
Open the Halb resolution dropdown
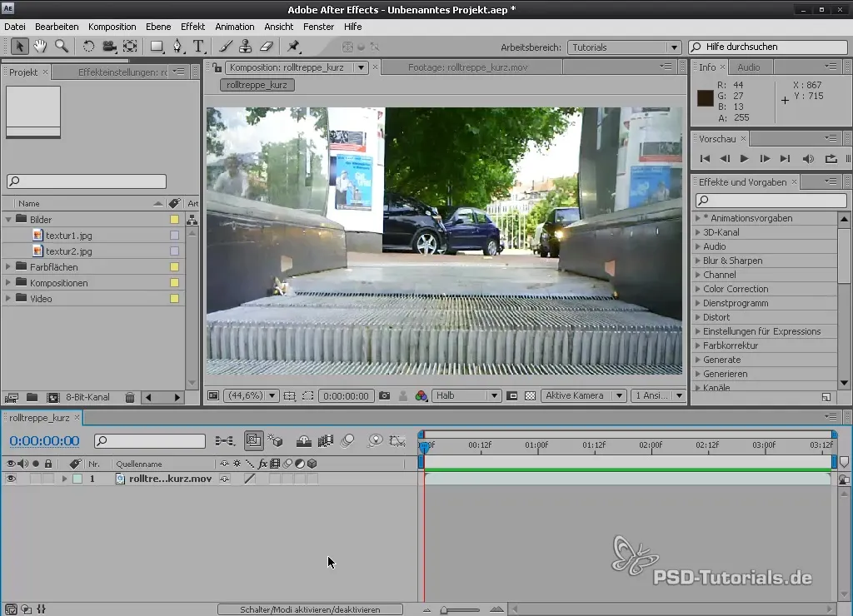[x=466, y=395]
